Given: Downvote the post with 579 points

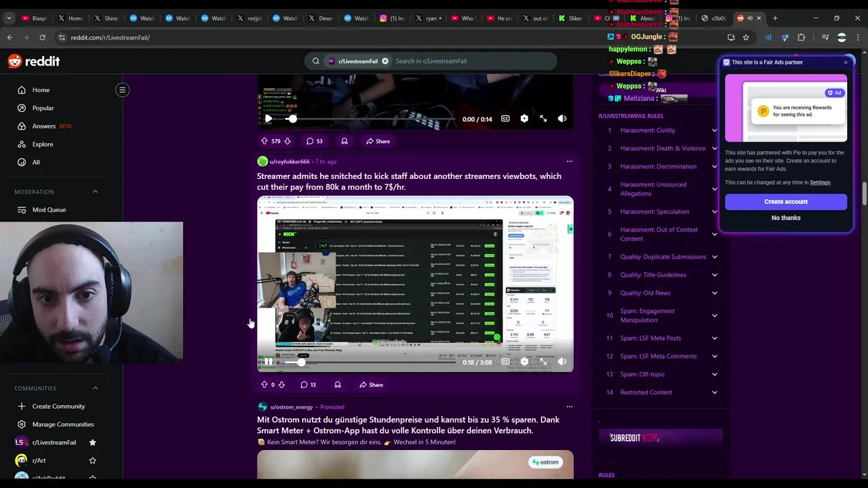Looking at the screenshot, I should (x=288, y=141).
